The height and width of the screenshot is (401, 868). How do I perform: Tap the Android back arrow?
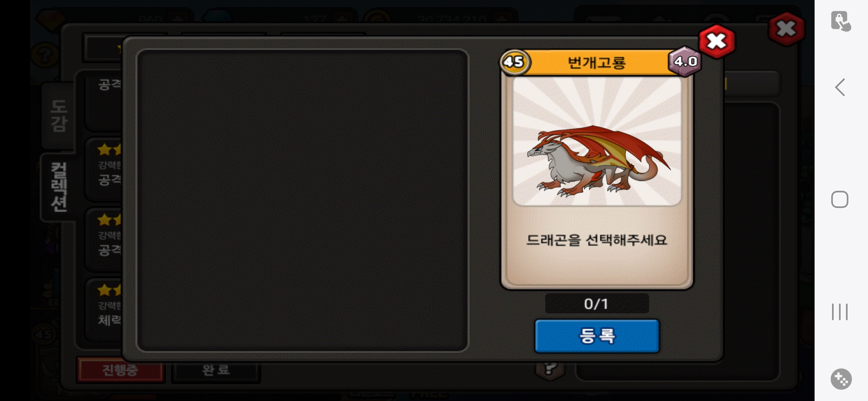pyautogui.click(x=840, y=87)
